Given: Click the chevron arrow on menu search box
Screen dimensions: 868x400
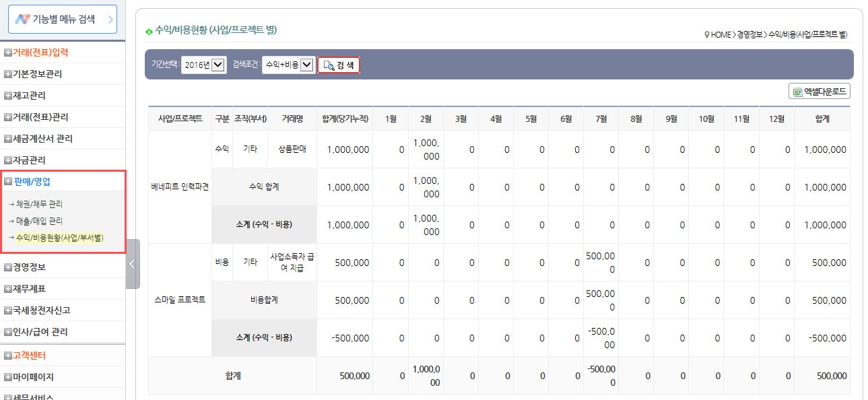Looking at the screenshot, I should (110, 20).
